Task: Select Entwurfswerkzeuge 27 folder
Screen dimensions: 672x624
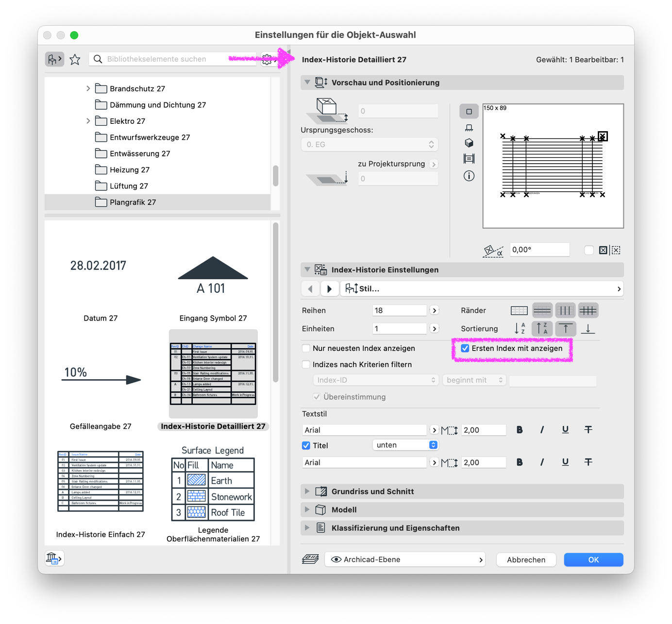Action: click(157, 137)
